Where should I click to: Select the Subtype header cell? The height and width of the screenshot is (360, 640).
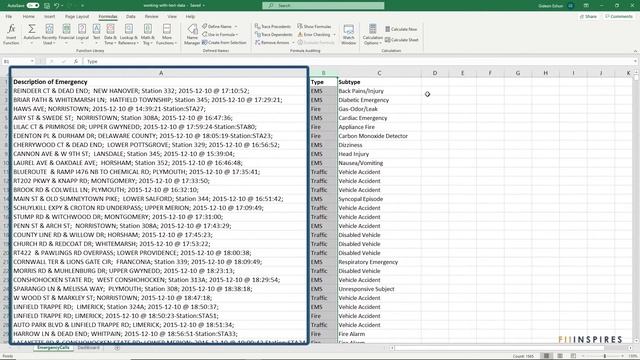pos(379,82)
